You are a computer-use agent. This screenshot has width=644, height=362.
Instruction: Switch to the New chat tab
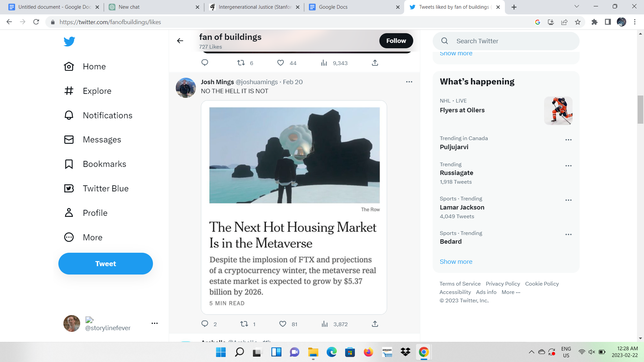click(x=154, y=7)
